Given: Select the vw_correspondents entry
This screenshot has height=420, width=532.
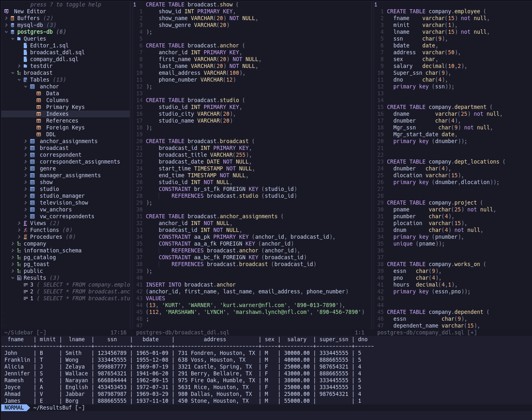Looking at the screenshot, I should [x=67, y=216].
